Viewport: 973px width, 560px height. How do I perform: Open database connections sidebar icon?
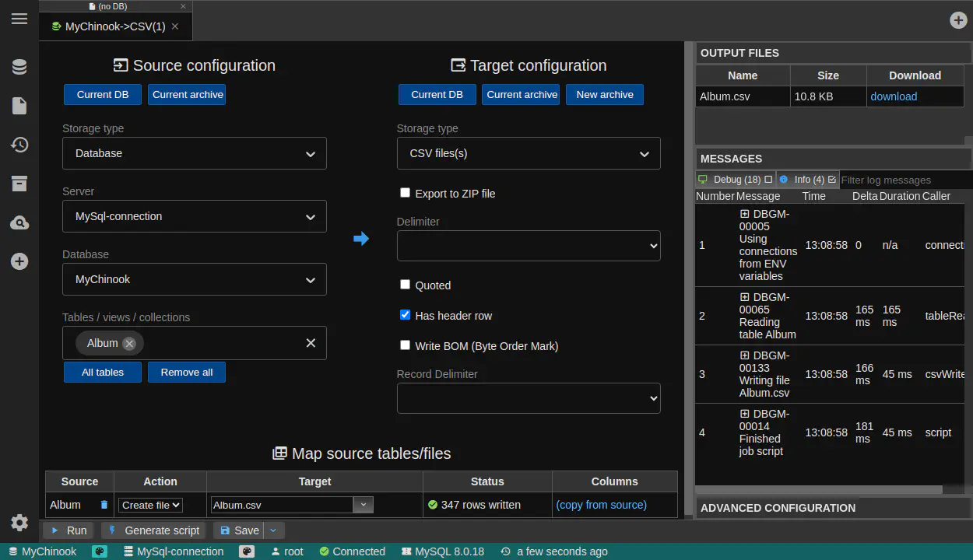coord(19,68)
